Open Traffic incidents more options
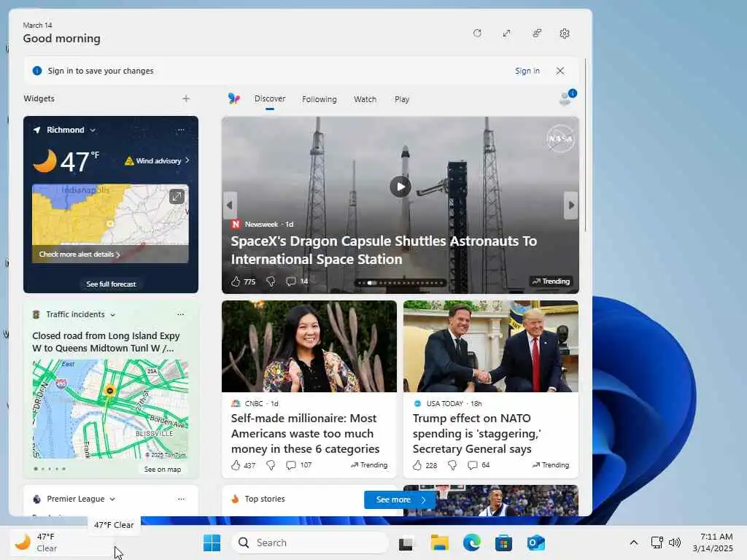Viewport: 747px width, 560px height. click(x=181, y=314)
